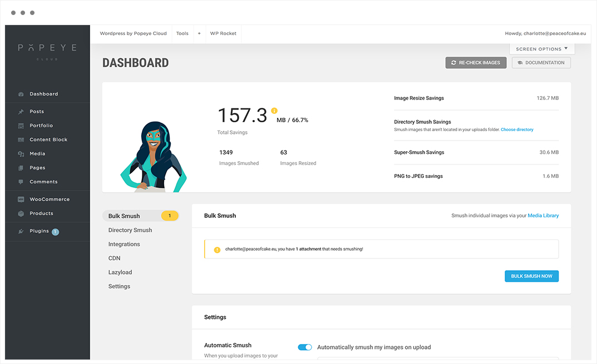Open Dashboard in the sidebar menu
This screenshot has height=364, width=597.
(44, 94)
